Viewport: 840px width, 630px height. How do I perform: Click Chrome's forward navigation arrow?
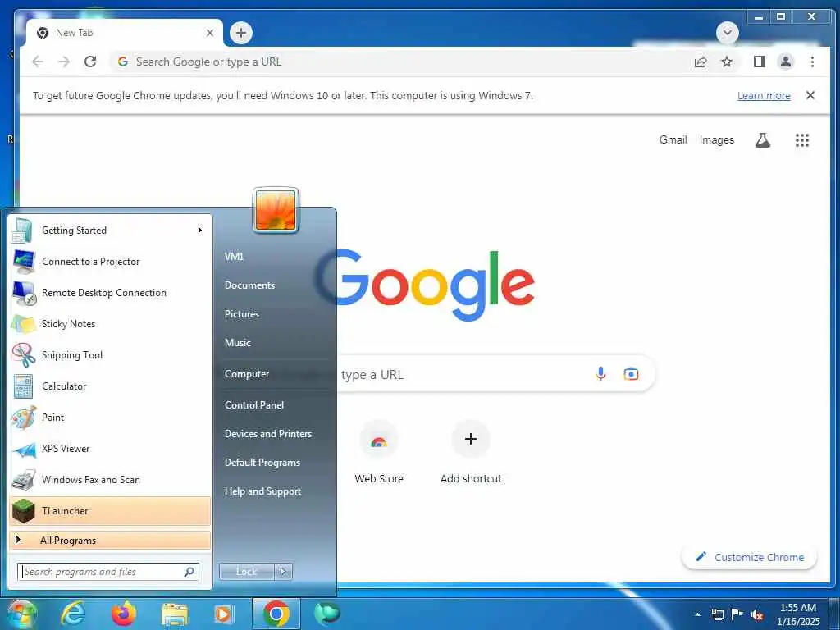coord(64,62)
